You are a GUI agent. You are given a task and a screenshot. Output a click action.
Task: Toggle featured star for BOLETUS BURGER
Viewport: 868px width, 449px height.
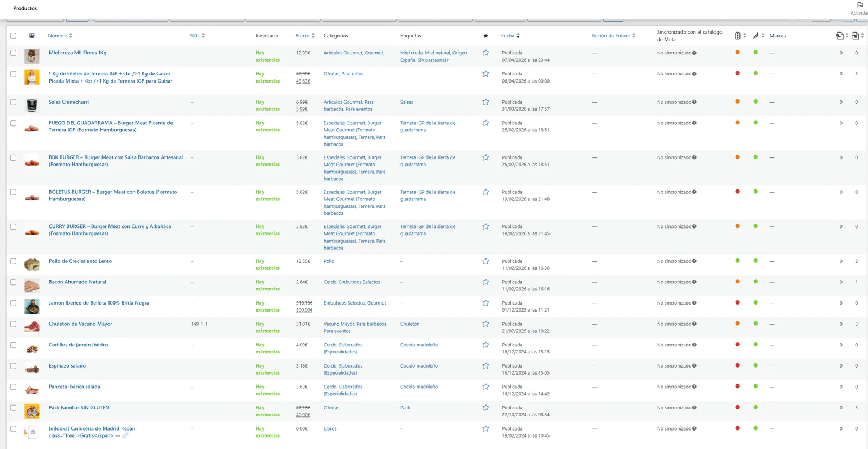486,192
